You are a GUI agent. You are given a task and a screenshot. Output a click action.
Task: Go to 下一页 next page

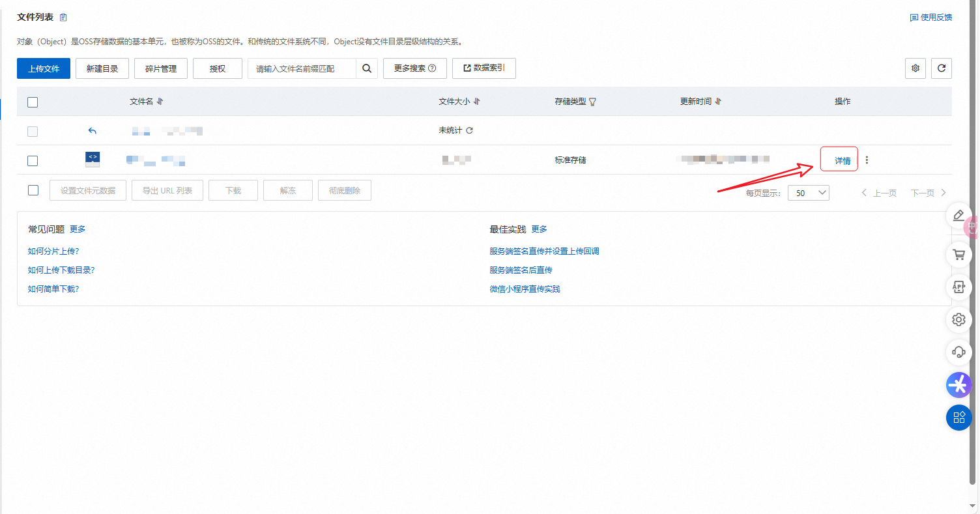point(929,193)
